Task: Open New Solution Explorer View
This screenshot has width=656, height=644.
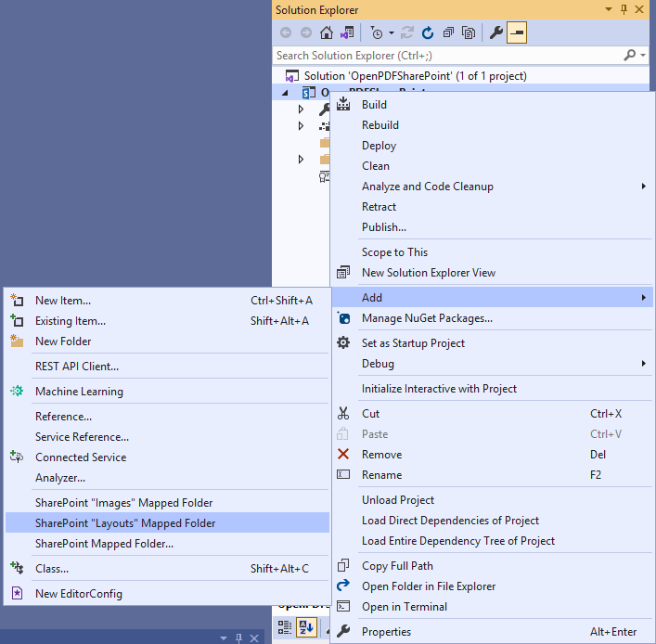Action: tap(492, 273)
